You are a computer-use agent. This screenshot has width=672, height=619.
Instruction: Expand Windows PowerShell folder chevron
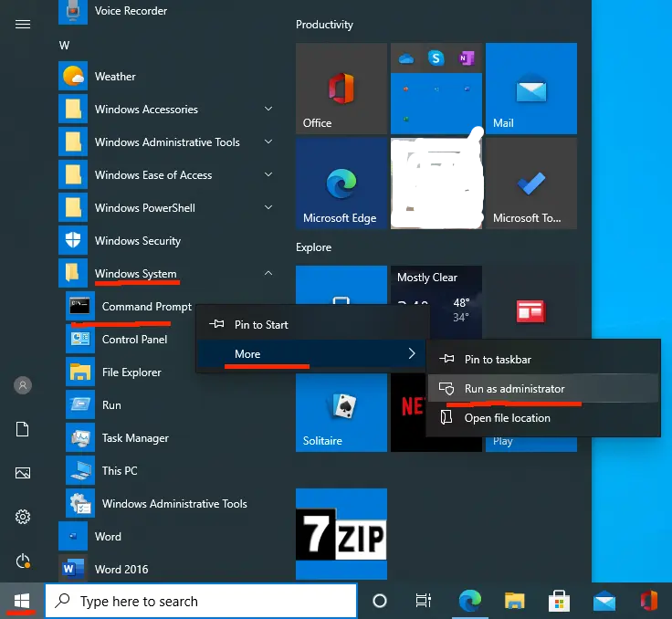268,207
